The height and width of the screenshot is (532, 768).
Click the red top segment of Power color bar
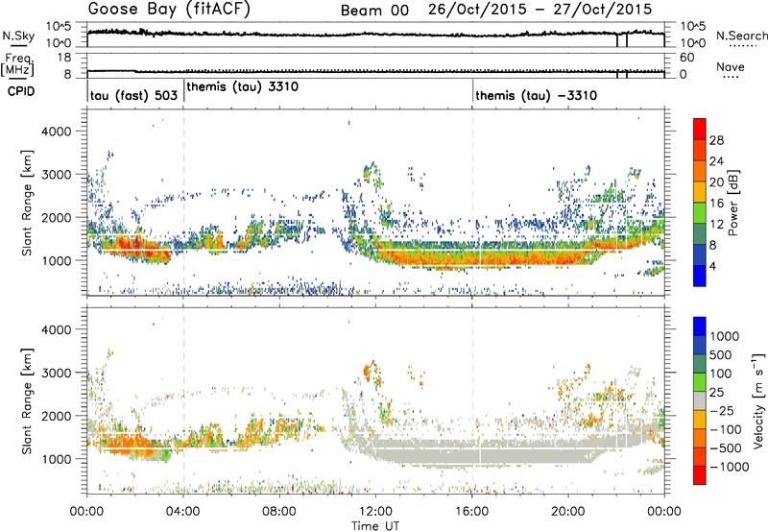coord(700,130)
